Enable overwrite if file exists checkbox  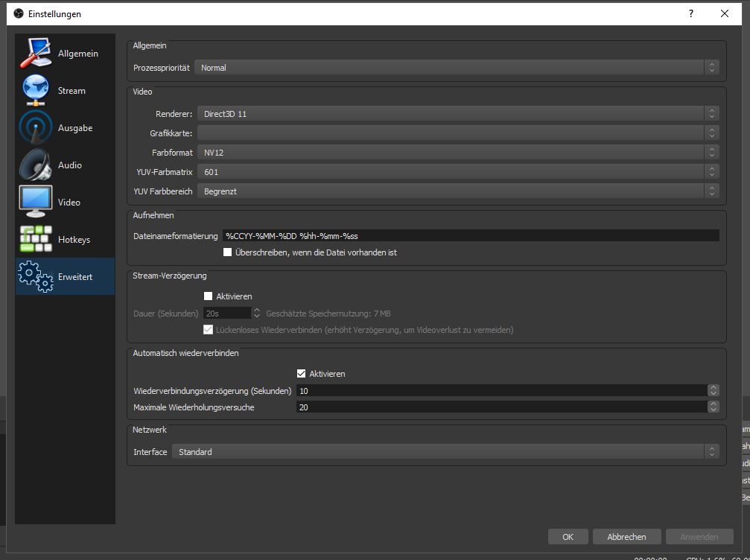click(x=228, y=252)
